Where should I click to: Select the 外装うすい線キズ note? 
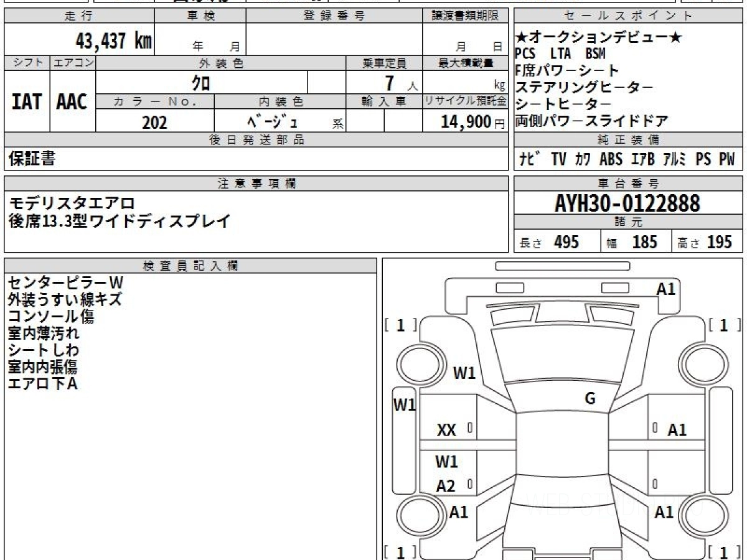(65, 300)
